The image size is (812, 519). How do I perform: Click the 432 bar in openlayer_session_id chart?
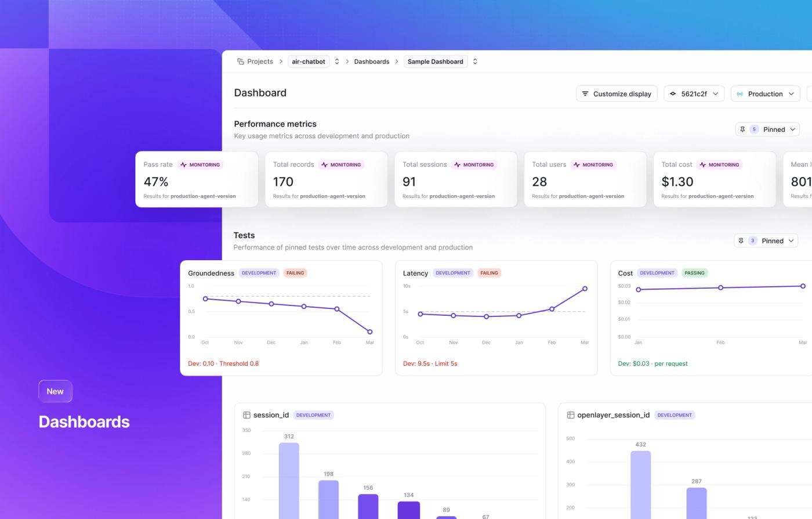(x=640, y=485)
